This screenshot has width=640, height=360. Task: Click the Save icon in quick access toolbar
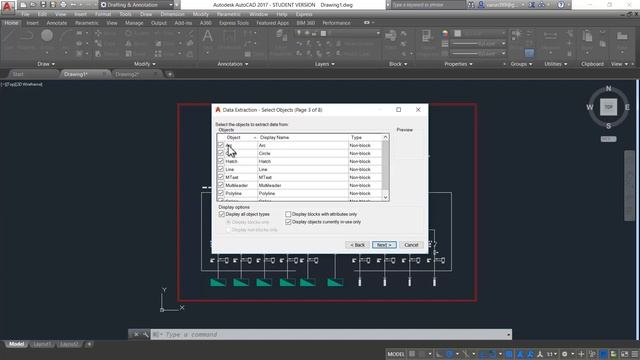click(43, 5)
